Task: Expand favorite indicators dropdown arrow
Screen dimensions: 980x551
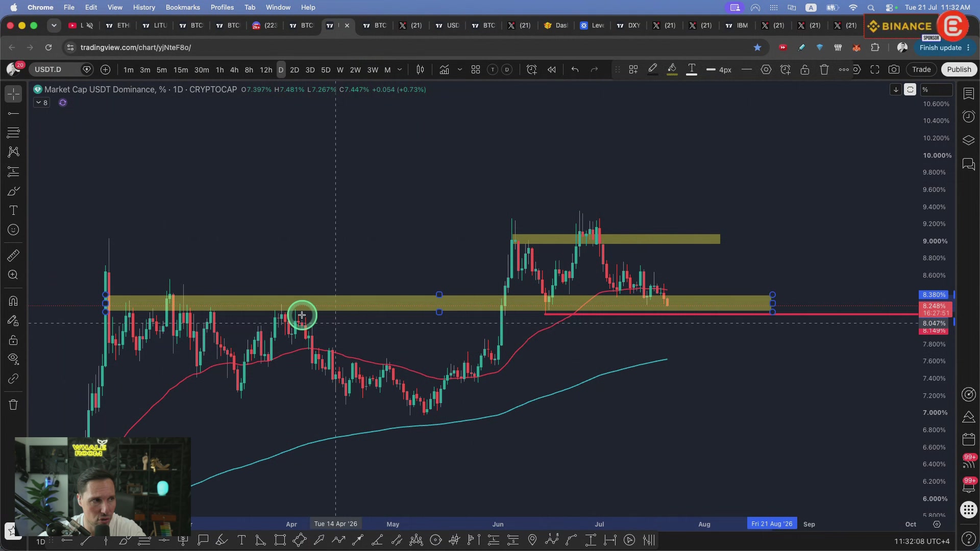Action: coord(460,70)
